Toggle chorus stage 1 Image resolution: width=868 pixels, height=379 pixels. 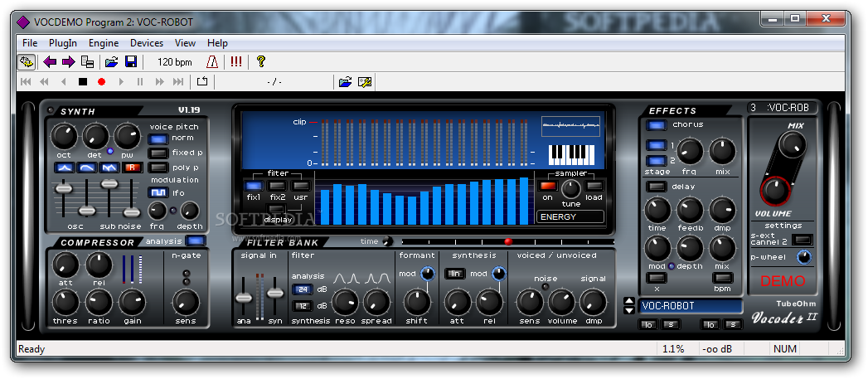[657, 146]
